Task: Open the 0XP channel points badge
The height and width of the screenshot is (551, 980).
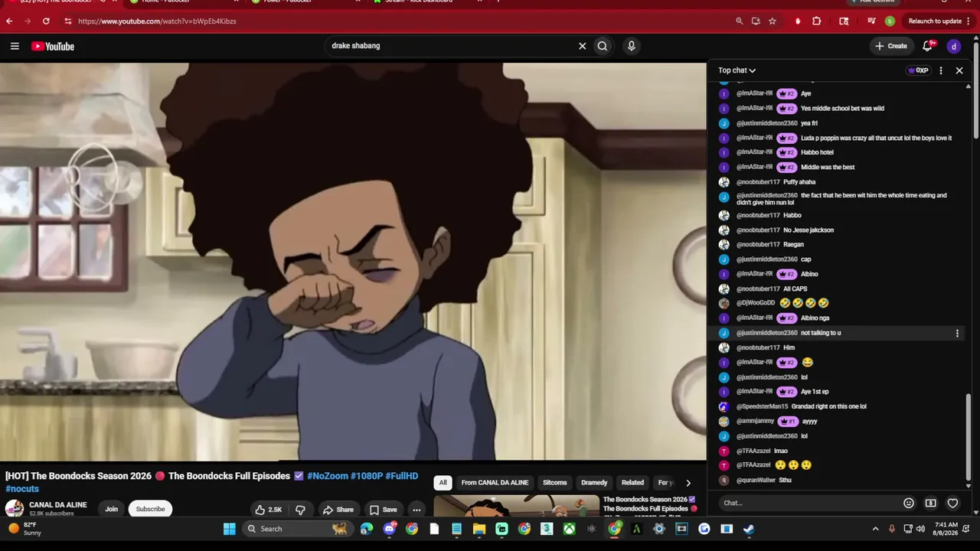Action: click(x=918, y=70)
